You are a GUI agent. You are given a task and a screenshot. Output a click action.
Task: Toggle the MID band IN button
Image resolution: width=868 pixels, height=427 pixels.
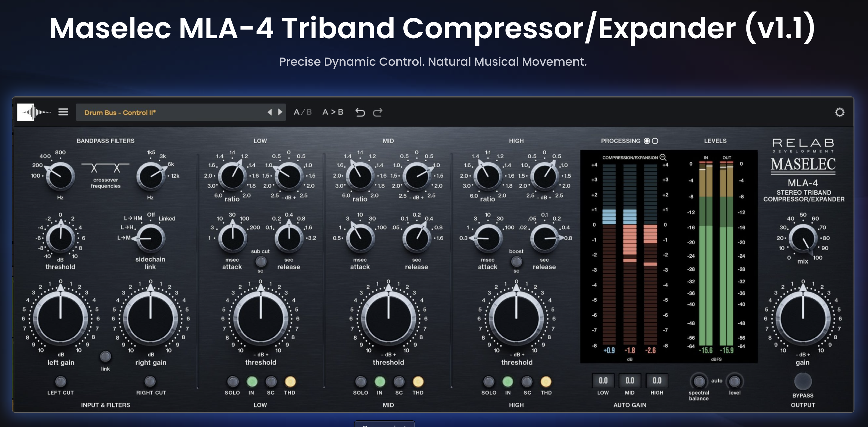pos(380,382)
